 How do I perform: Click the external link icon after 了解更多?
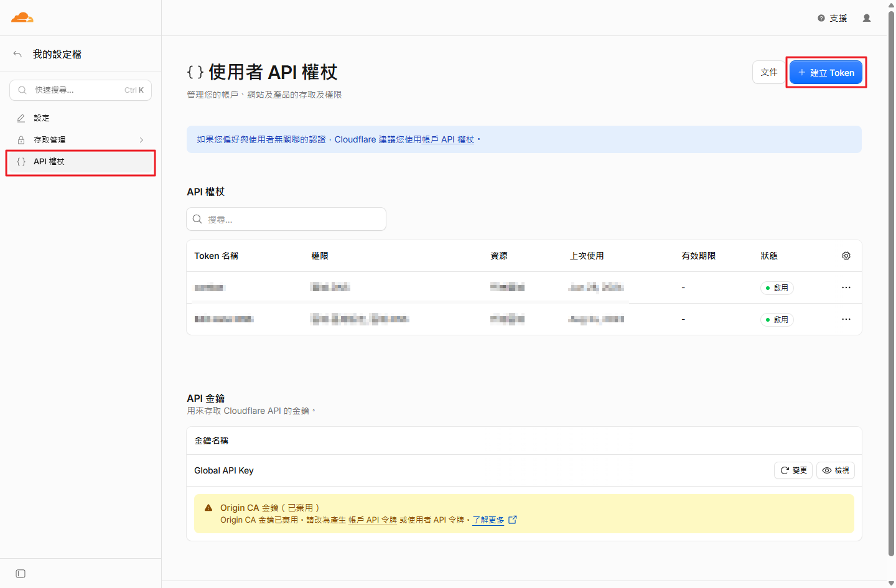(x=513, y=520)
